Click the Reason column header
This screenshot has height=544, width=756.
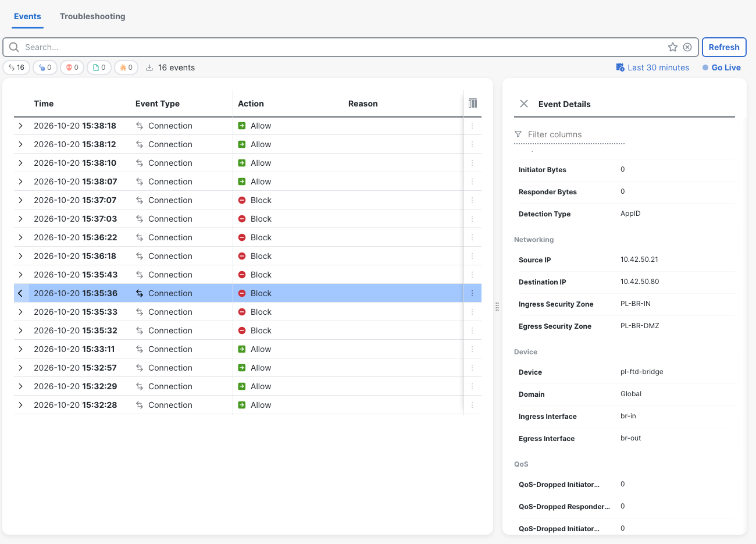click(363, 104)
